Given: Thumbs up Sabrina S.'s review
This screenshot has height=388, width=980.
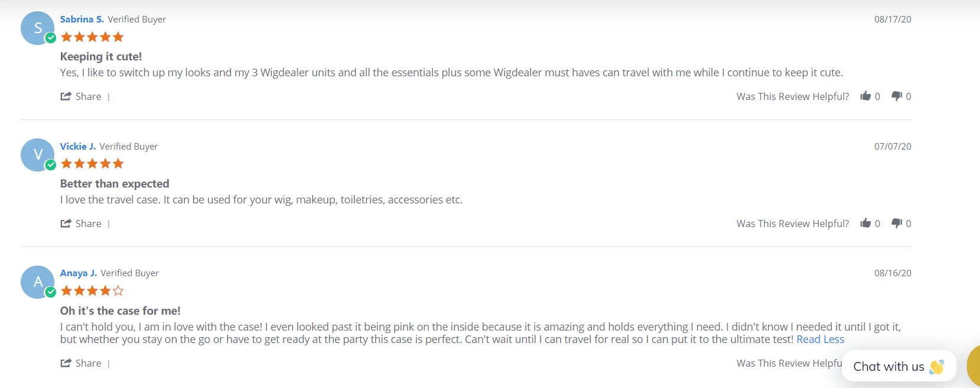Looking at the screenshot, I should (x=865, y=96).
